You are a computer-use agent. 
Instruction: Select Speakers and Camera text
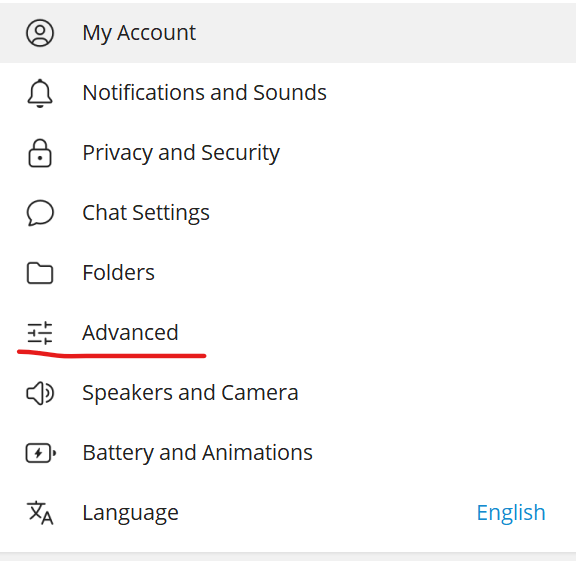pyautogui.click(x=190, y=393)
